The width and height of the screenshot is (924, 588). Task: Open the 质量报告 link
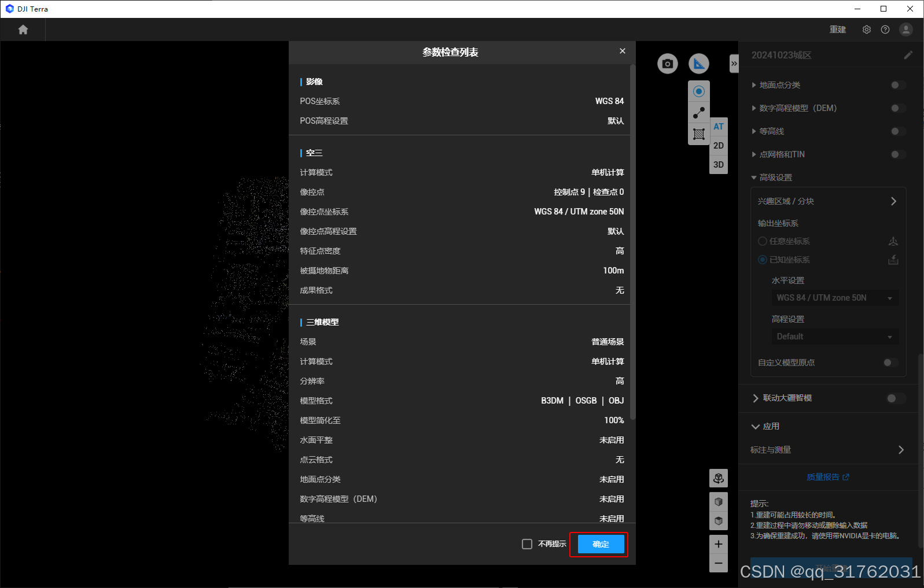[x=828, y=477]
